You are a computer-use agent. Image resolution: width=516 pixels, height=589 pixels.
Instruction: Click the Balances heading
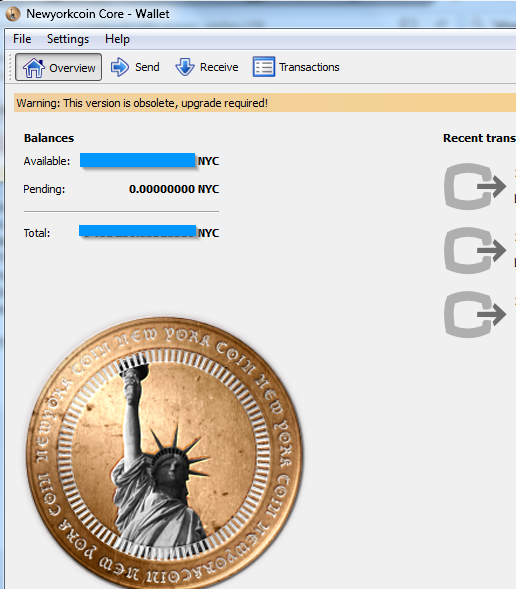click(x=49, y=138)
